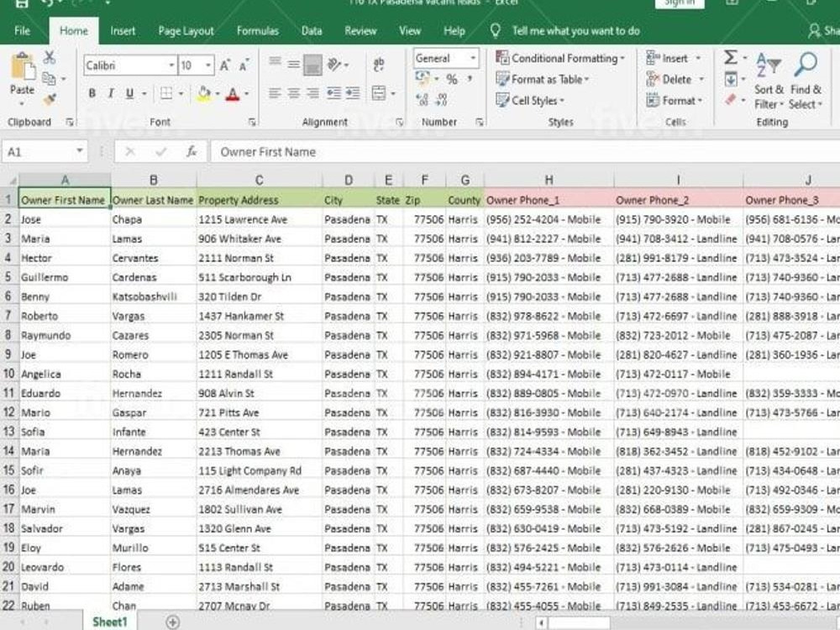Apply the Wrap Text icon
This screenshot has height=630, width=840.
point(379,65)
